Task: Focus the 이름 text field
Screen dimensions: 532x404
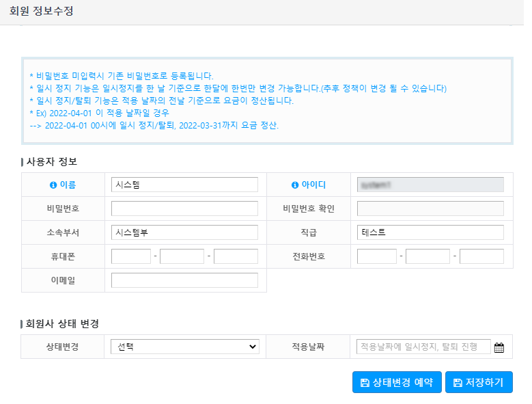Action: [x=184, y=185]
